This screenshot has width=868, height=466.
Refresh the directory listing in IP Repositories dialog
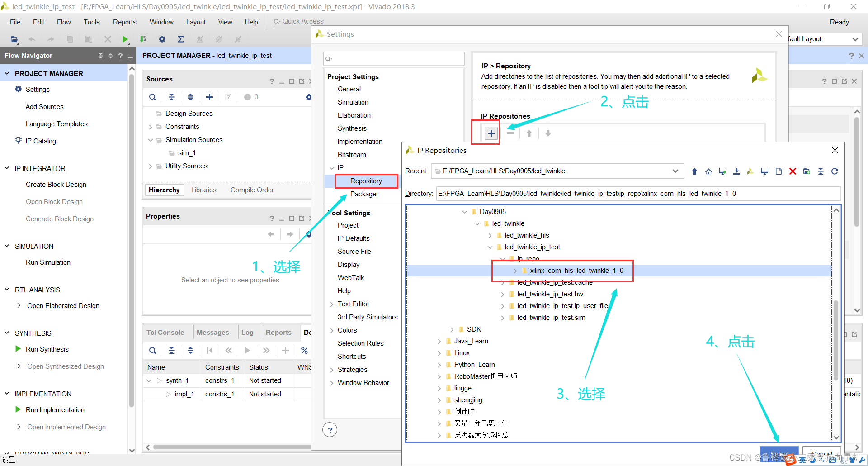(x=835, y=171)
